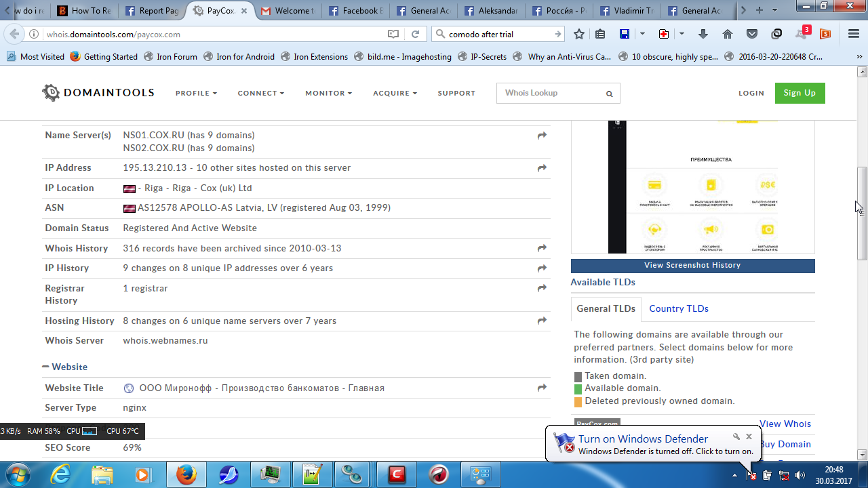Image resolution: width=868 pixels, height=488 pixels.
Task: Open the Buy Domain link
Action: [x=785, y=444]
